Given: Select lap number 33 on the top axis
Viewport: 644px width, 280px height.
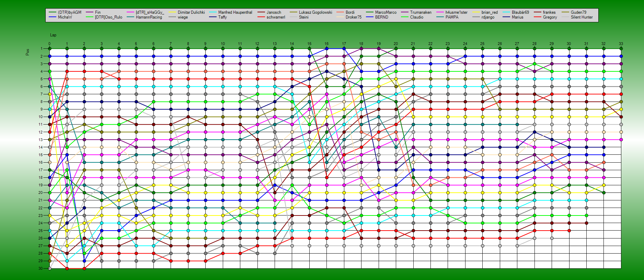Looking at the screenshot, I should [x=621, y=44].
